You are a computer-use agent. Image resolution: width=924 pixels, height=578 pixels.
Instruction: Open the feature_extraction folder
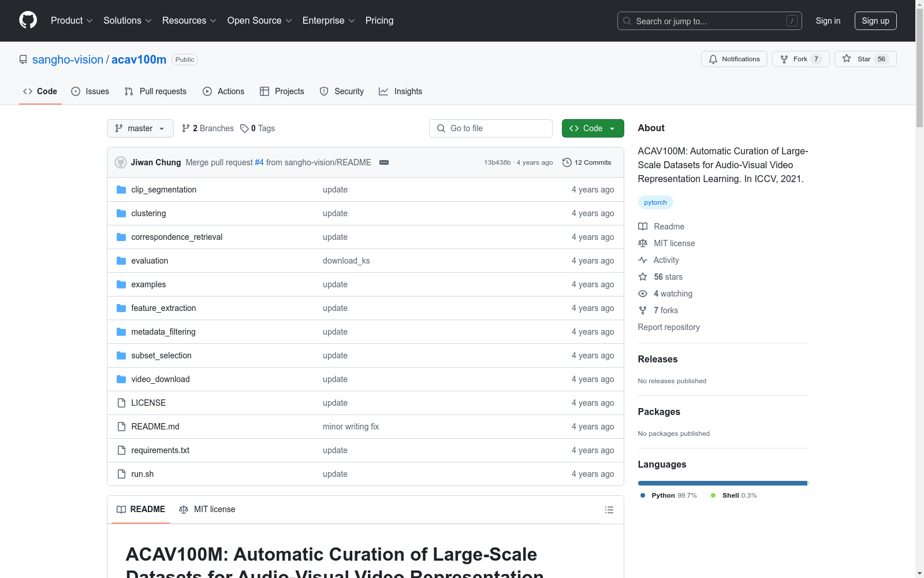point(163,308)
